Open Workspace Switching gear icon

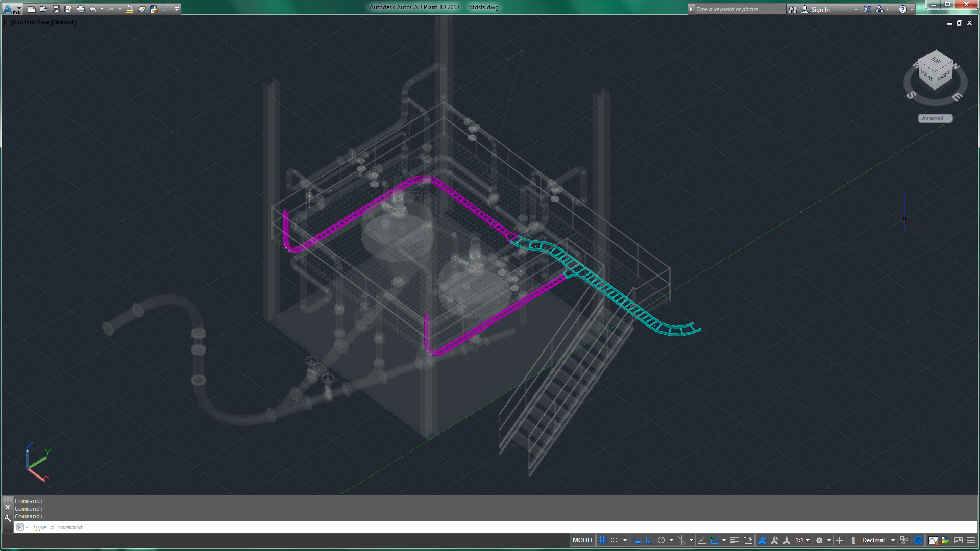coord(819,540)
